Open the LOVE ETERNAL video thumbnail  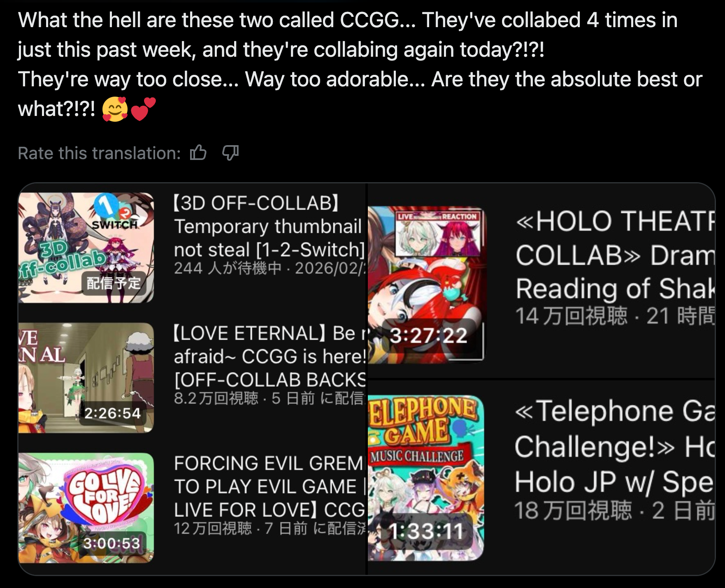click(86, 378)
